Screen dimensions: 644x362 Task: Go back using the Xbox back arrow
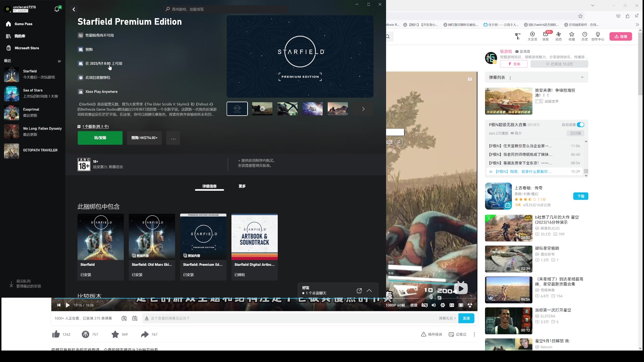point(74,9)
